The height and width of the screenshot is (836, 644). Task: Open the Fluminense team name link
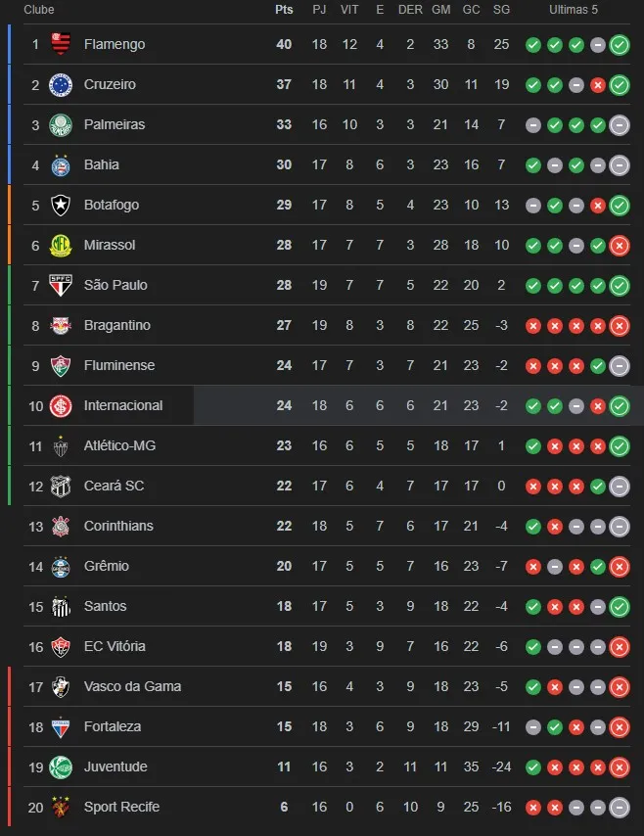[x=119, y=365]
